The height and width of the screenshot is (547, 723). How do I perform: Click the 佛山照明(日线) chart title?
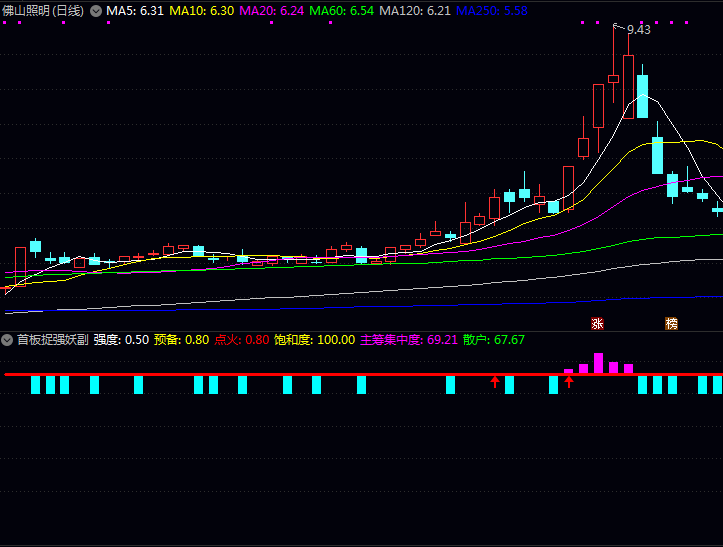(44, 11)
